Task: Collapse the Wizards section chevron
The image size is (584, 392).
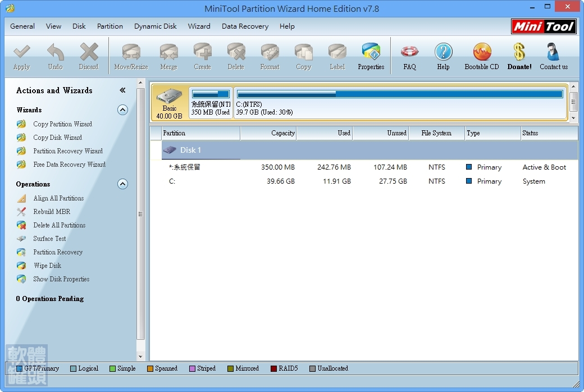Action: (x=122, y=110)
